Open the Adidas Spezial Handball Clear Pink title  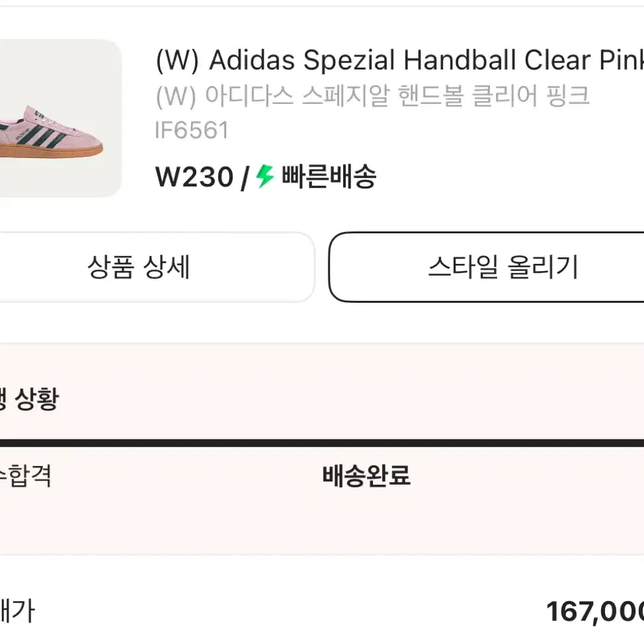(399, 60)
